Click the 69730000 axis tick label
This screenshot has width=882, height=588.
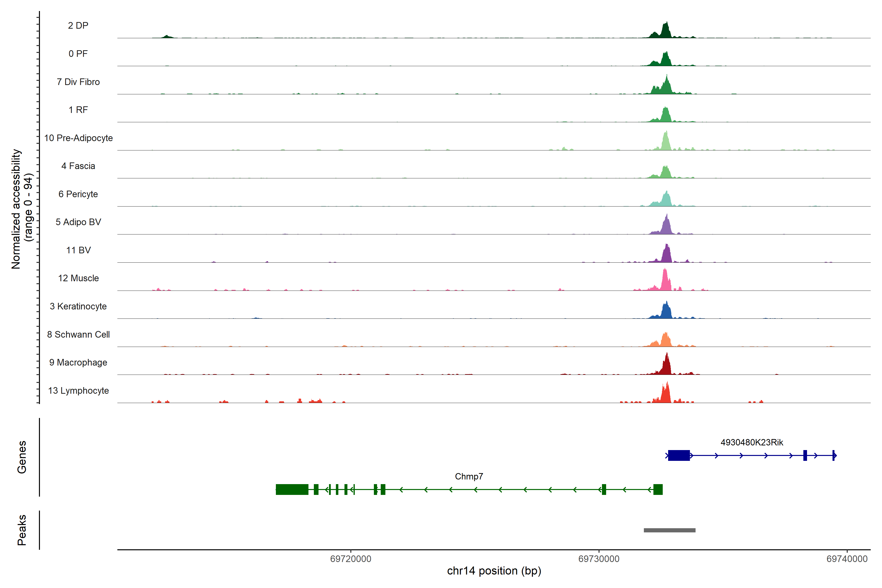coord(599,559)
